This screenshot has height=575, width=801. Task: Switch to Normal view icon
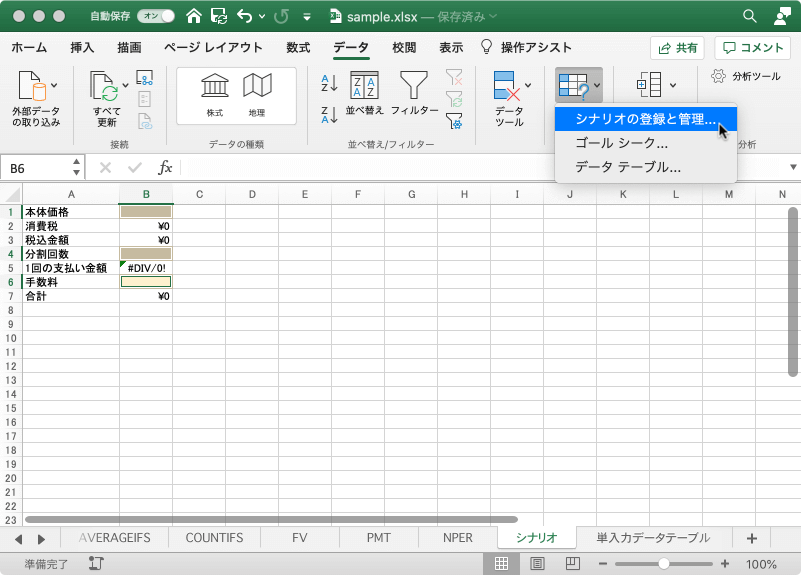tap(501, 564)
